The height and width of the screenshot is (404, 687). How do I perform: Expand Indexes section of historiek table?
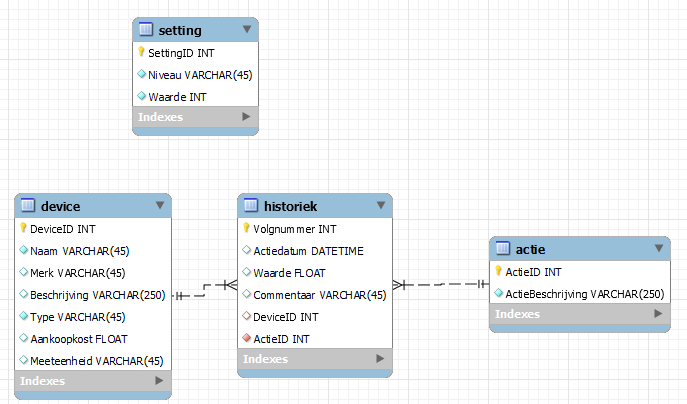[x=381, y=359]
